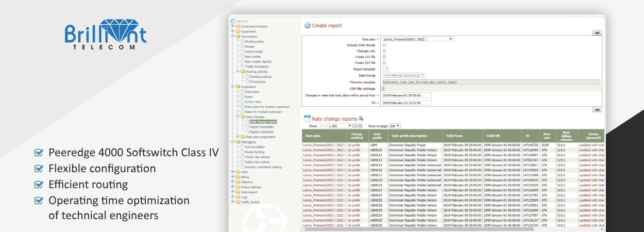Collapse the Rate changes tree node
Image resolution: width=644 pixels, height=232 pixels.
click(x=238, y=117)
